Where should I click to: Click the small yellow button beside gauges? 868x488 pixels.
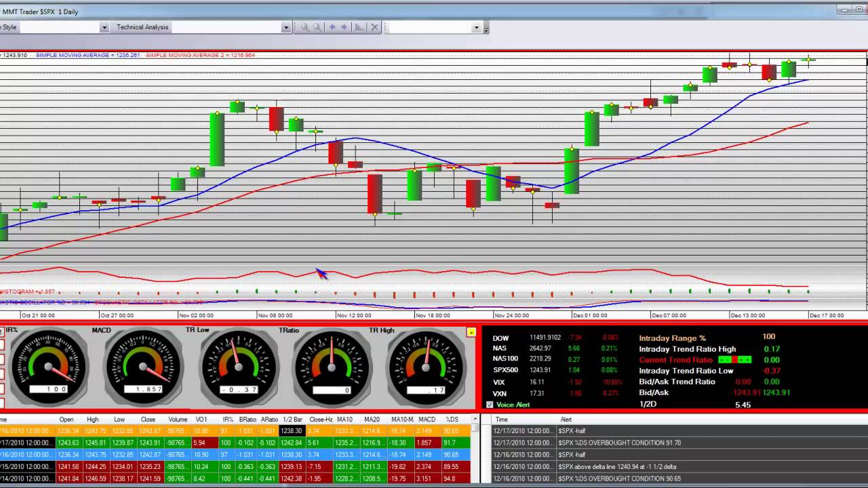pyautogui.click(x=471, y=332)
